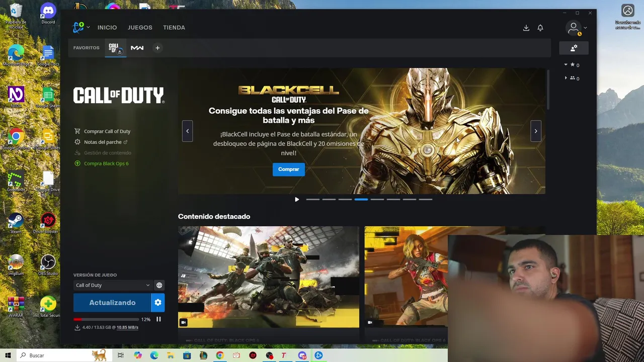Open Google Slides desktop shortcut

pyautogui.click(x=48, y=140)
